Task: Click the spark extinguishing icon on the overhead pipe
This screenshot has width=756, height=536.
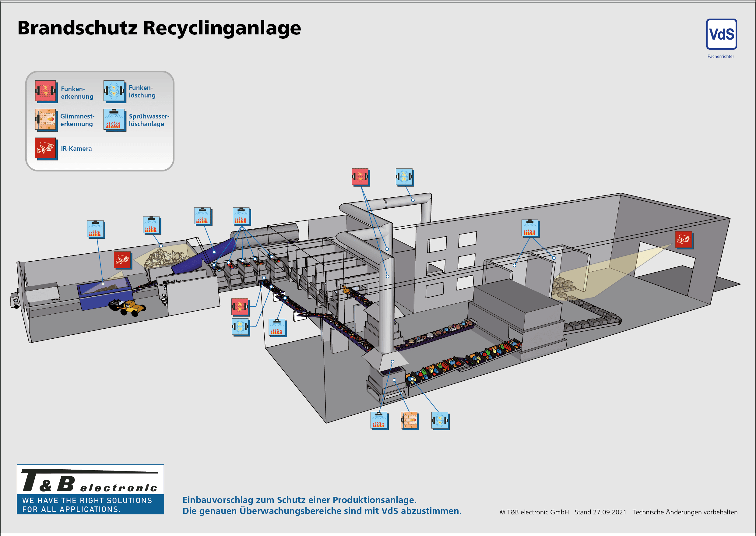Action: click(x=405, y=178)
